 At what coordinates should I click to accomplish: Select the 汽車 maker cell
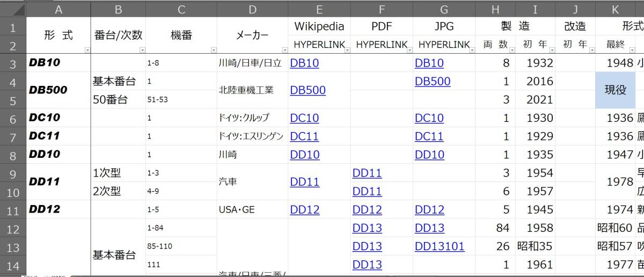[x=252, y=182]
